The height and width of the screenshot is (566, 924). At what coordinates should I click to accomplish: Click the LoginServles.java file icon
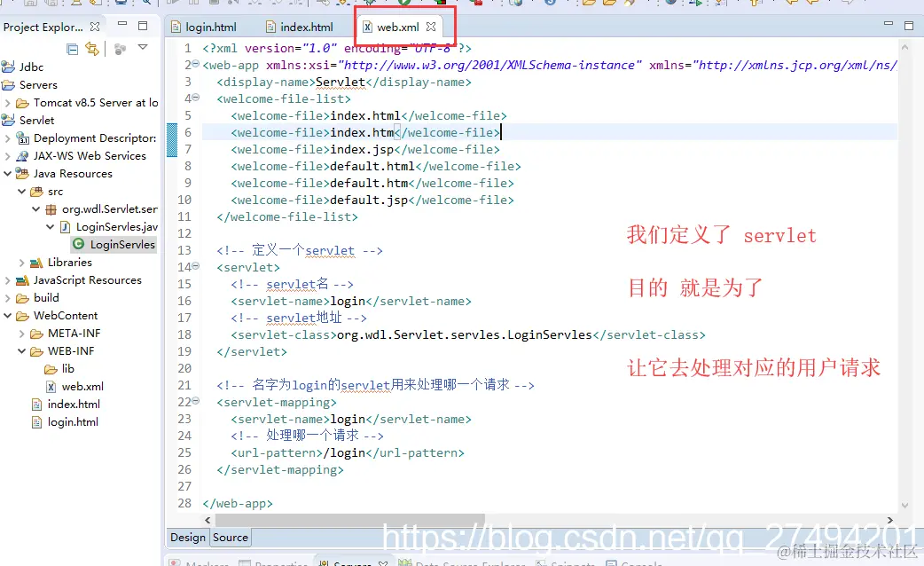coord(66,227)
